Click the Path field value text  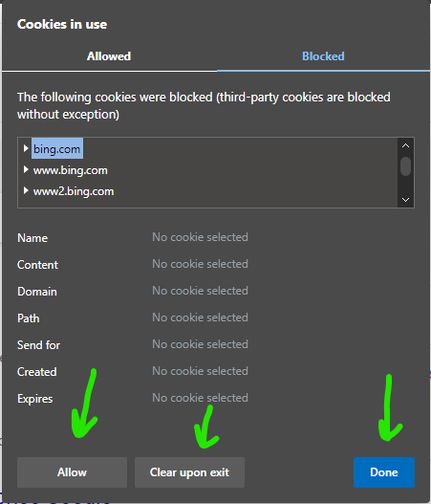(200, 318)
